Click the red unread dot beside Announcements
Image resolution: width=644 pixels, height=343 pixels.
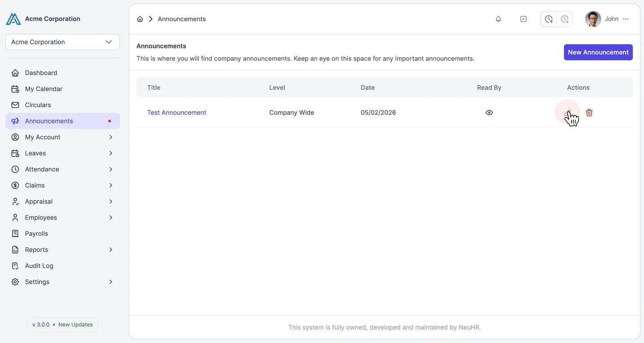coord(110,121)
